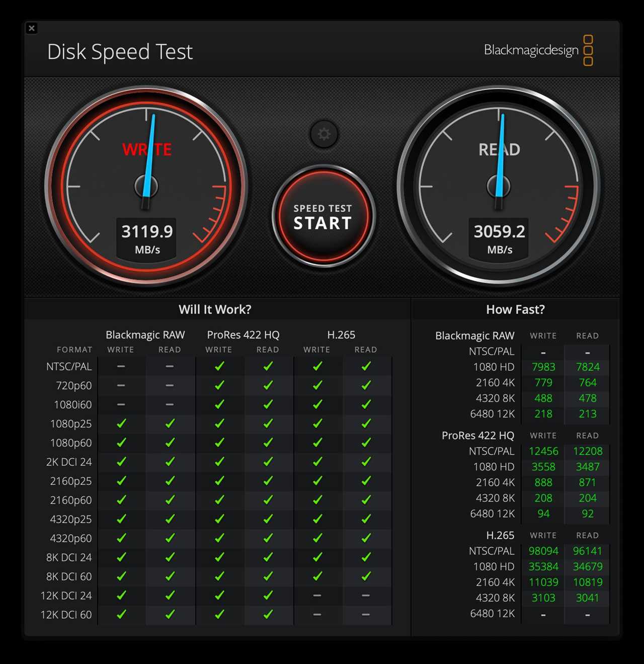Click the 2160p25 format row label

(x=71, y=481)
